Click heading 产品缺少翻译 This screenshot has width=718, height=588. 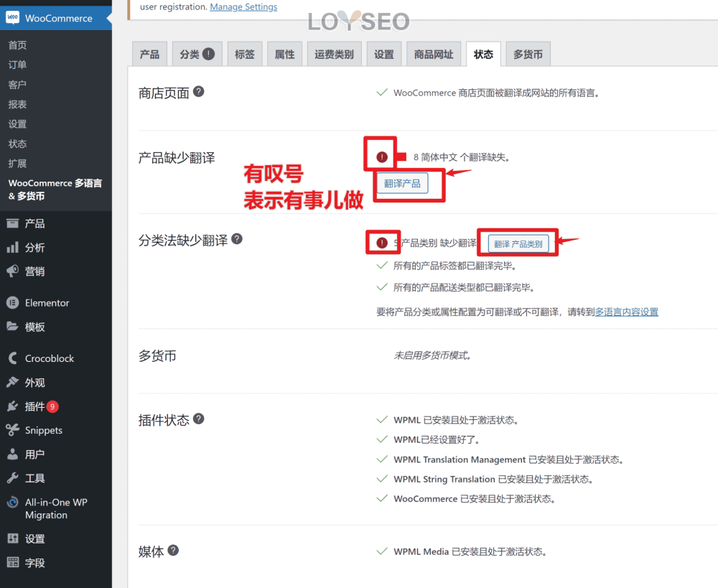[177, 158]
